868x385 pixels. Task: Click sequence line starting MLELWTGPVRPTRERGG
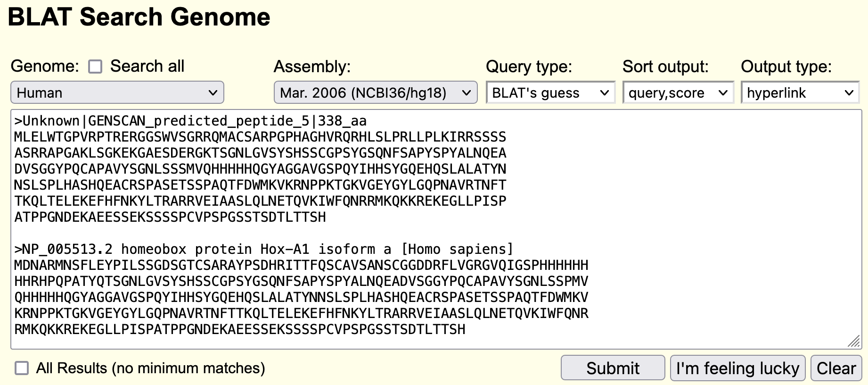click(x=260, y=137)
